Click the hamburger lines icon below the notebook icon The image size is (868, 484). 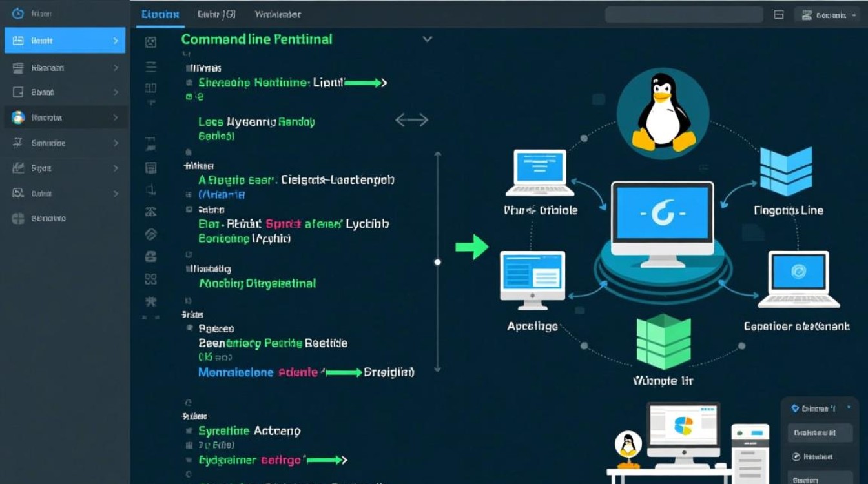(x=150, y=66)
